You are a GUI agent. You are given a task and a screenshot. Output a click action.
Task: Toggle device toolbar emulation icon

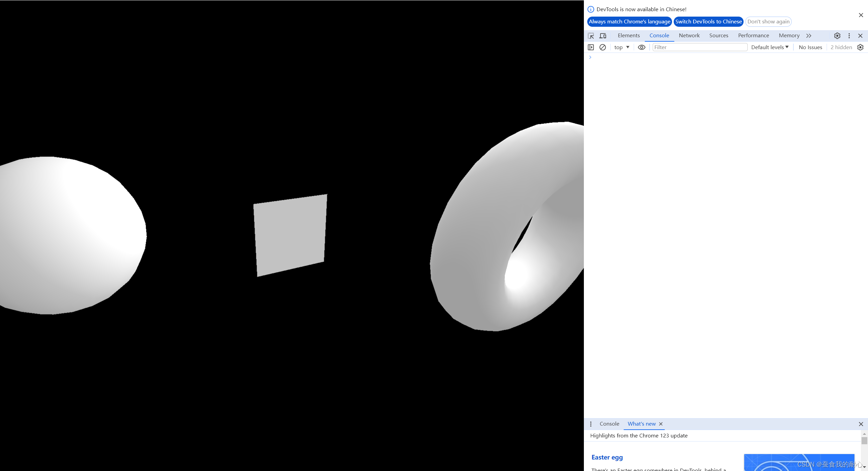point(603,36)
